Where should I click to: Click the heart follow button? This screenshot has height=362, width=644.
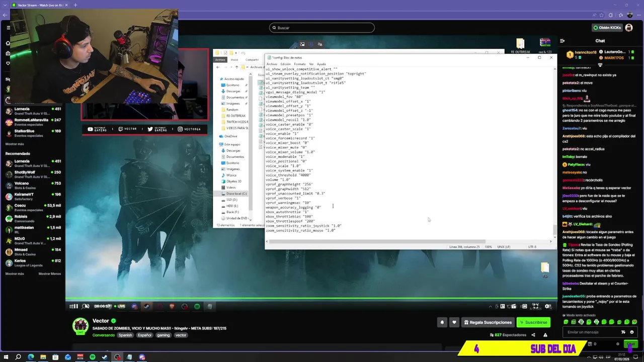tap(454, 322)
